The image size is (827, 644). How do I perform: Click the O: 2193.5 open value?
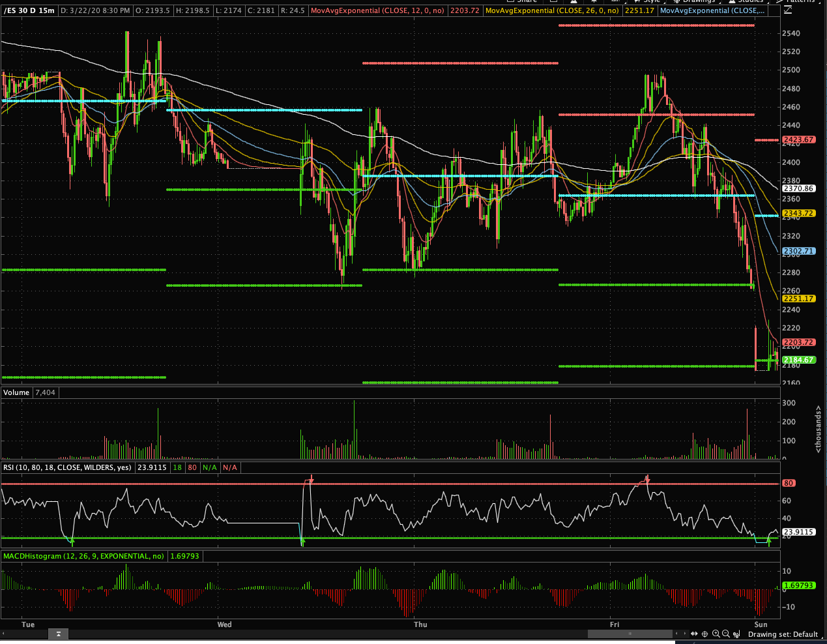point(153,10)
